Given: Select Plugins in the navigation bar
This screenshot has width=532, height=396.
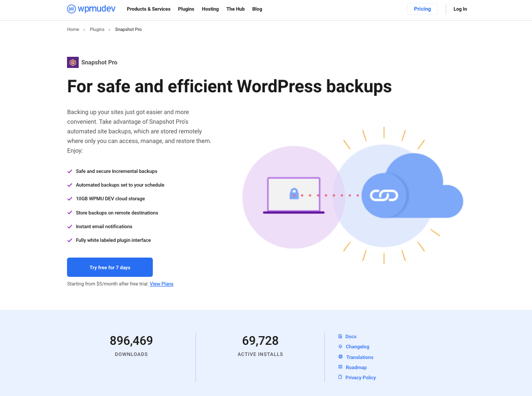Looking at the screenshot, I should 186,9.
